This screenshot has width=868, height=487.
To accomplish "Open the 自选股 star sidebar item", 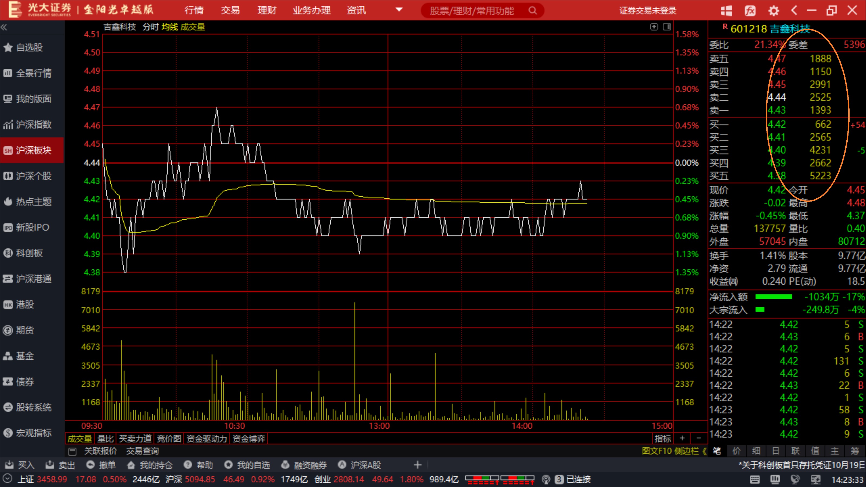I will click(30, 48).
